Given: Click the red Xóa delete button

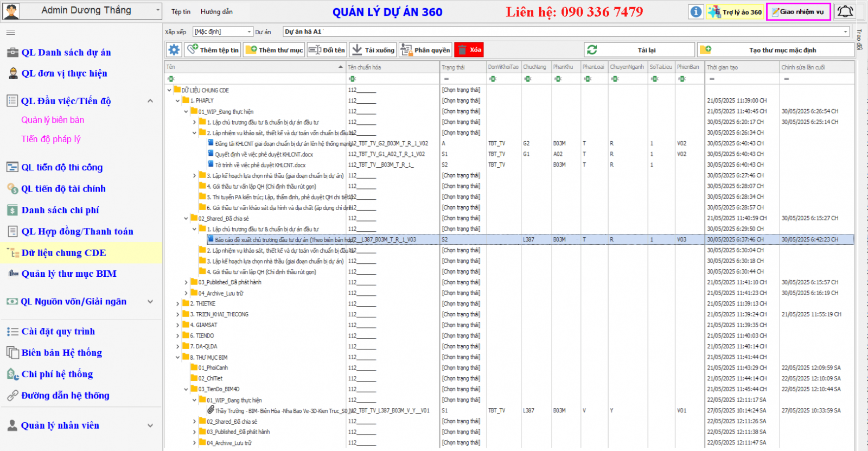Looking at the screenshot, I should [x=469, y=50].
